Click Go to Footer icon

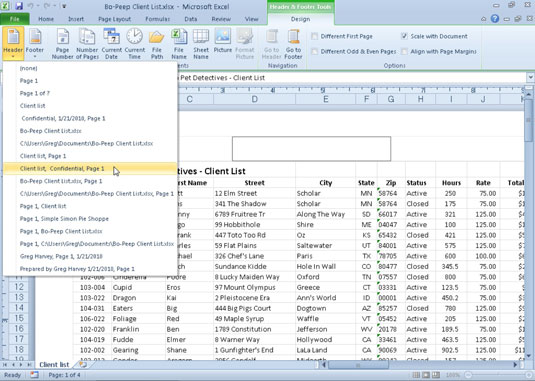coord(293,44)
